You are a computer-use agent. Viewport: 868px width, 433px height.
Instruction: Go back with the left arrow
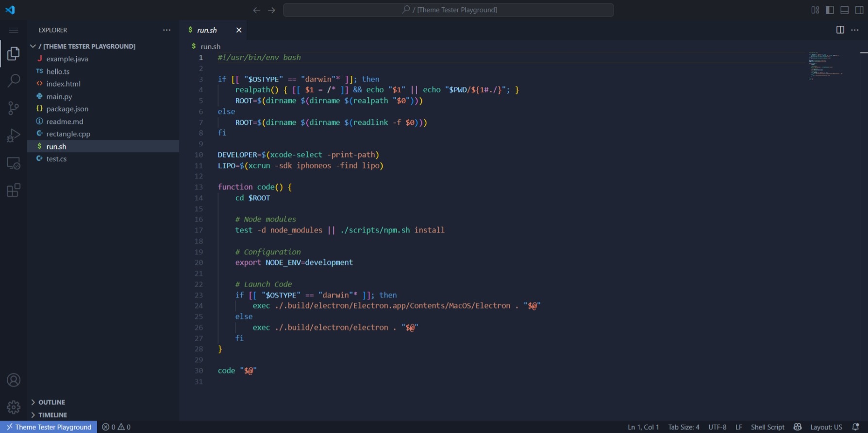pyautogui.click(x=257, y=10)
